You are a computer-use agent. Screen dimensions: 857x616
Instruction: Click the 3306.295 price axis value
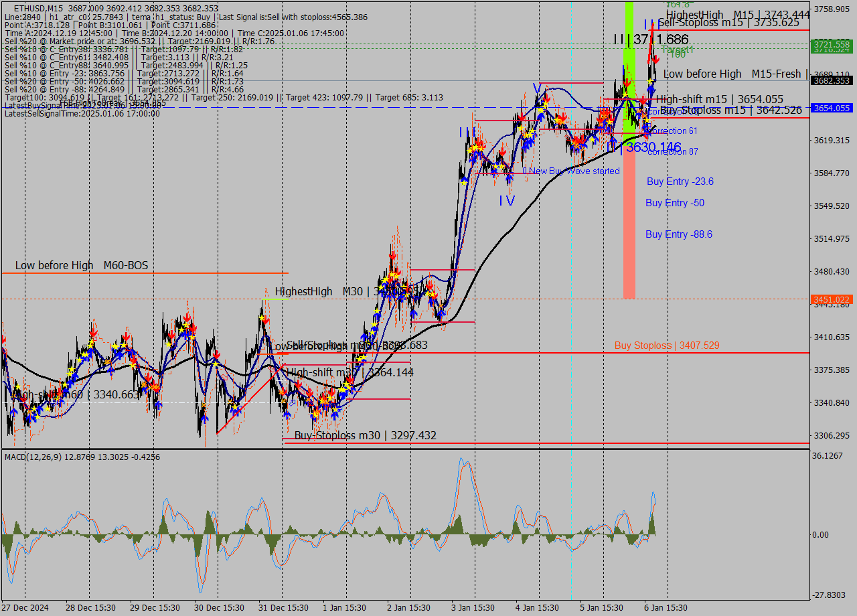(x=831, y=436)
